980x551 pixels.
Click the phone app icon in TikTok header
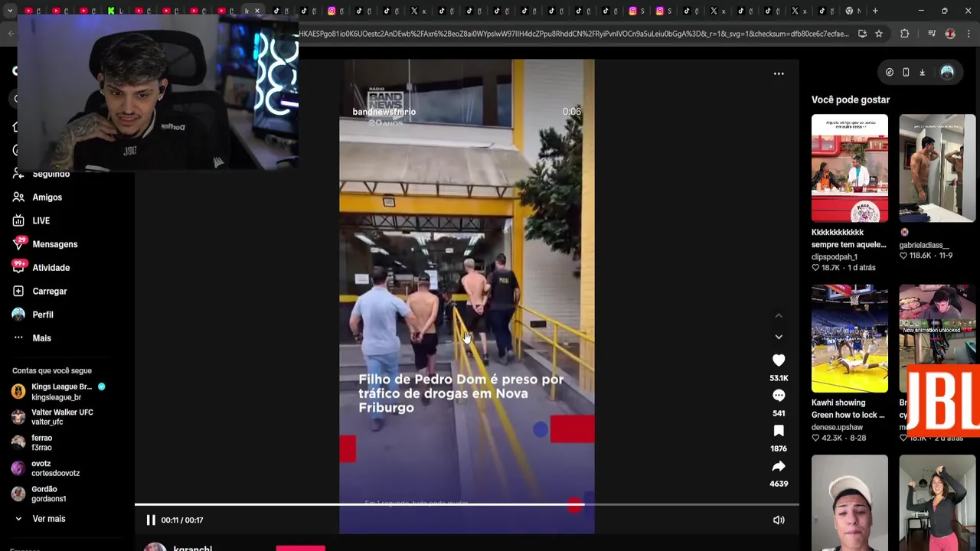[x=906, y=72]
